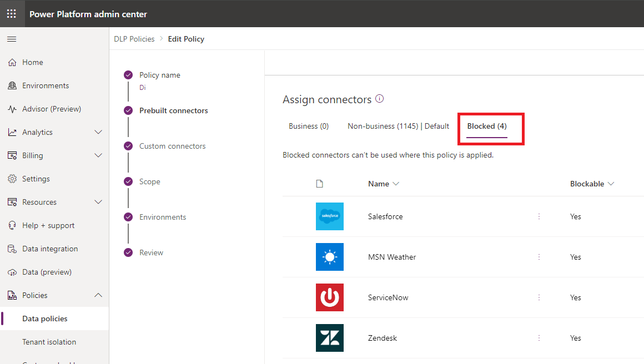Switch to the Business (0) tab
Viewport: 644px width, 364px height.
(x=309, y=127)
